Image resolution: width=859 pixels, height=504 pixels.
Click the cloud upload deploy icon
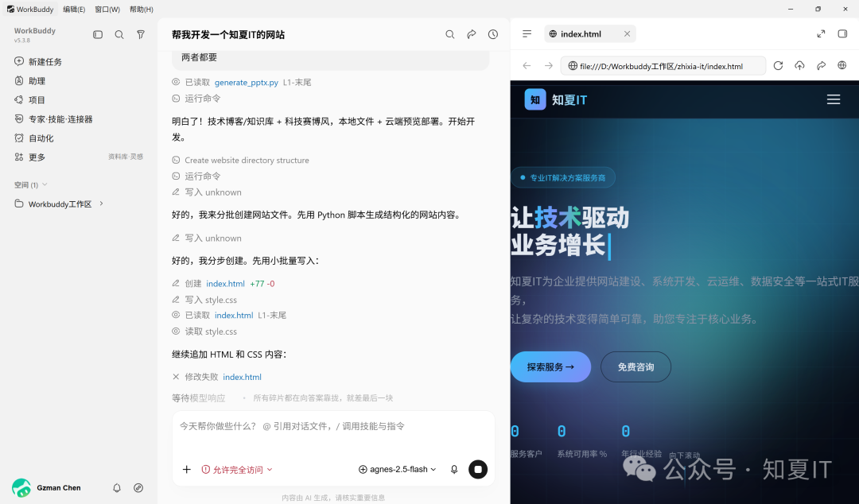(x=800, y=66)
